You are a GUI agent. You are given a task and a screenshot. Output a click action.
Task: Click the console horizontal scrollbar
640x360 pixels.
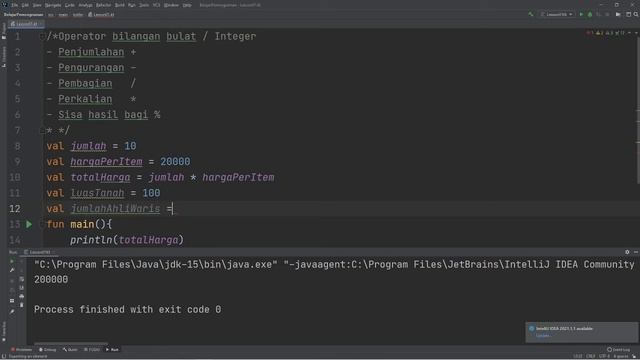point(71,344)
